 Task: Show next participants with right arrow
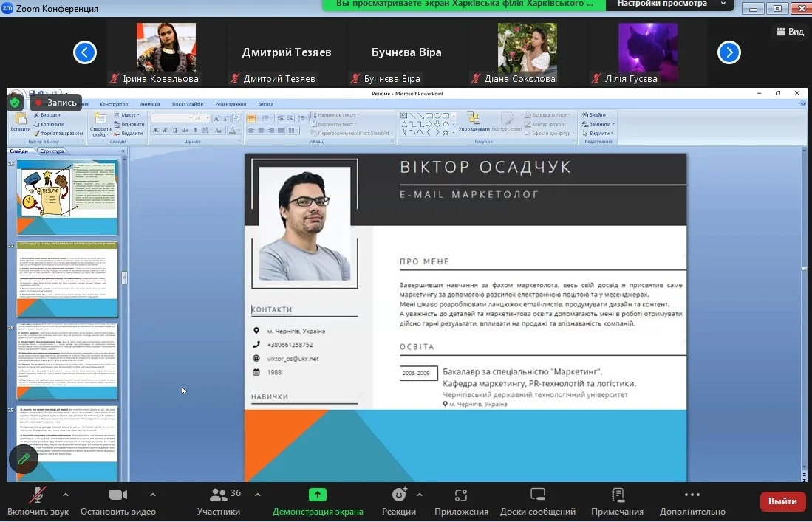point(729,52)
